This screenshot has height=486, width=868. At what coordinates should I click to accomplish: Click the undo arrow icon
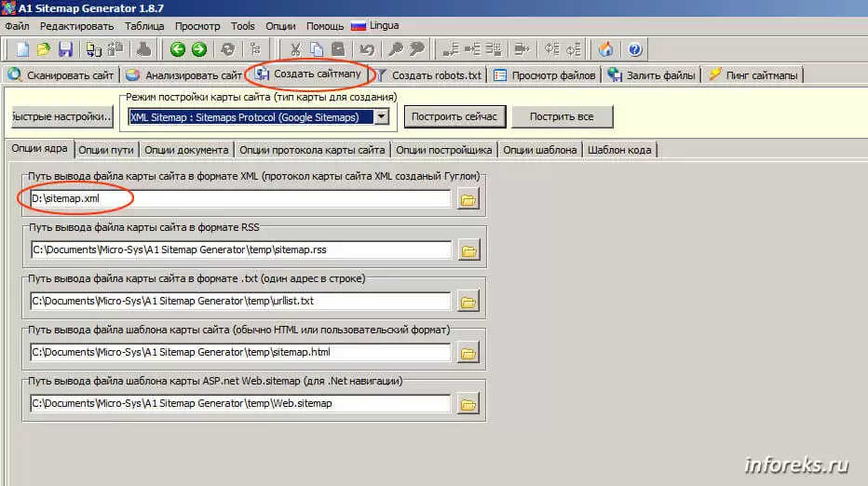[367, 49]
